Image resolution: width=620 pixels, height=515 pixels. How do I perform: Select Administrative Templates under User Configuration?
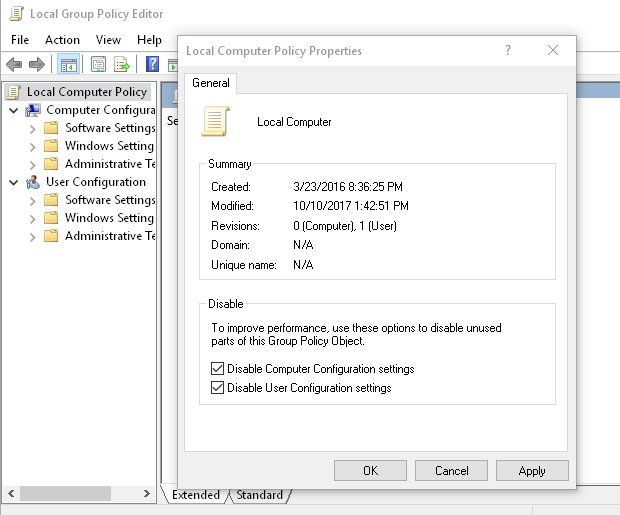[110, 236]
